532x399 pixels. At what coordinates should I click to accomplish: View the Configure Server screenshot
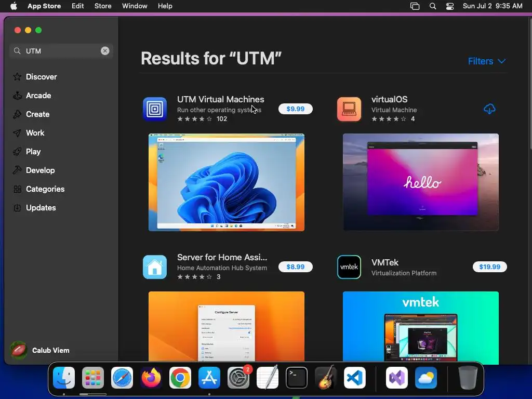coord(227,326)
